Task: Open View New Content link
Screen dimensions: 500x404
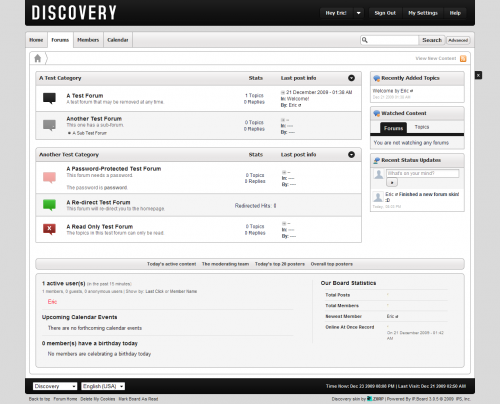Action: (436, 58)
